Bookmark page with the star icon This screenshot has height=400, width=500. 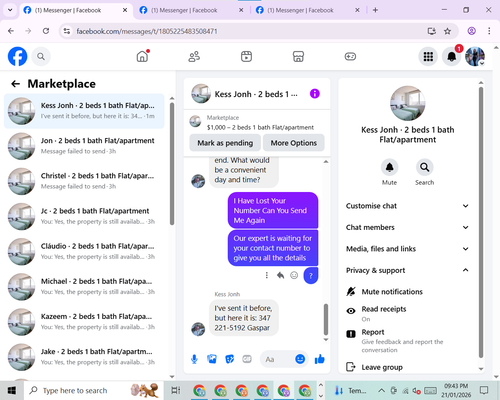(447, 31)
